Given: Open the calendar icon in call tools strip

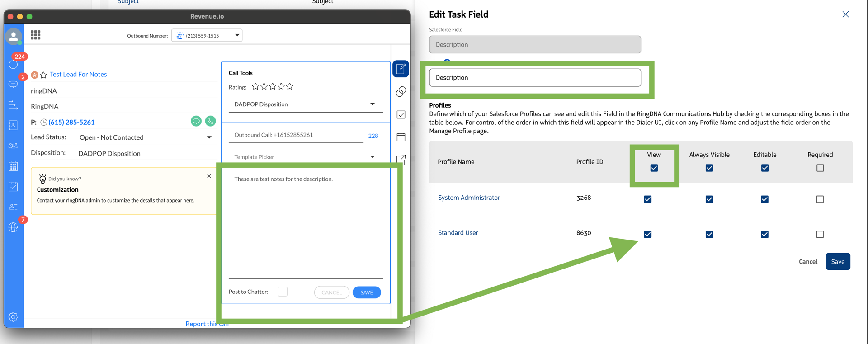Looking at the screenshot, I should (401, 137).
